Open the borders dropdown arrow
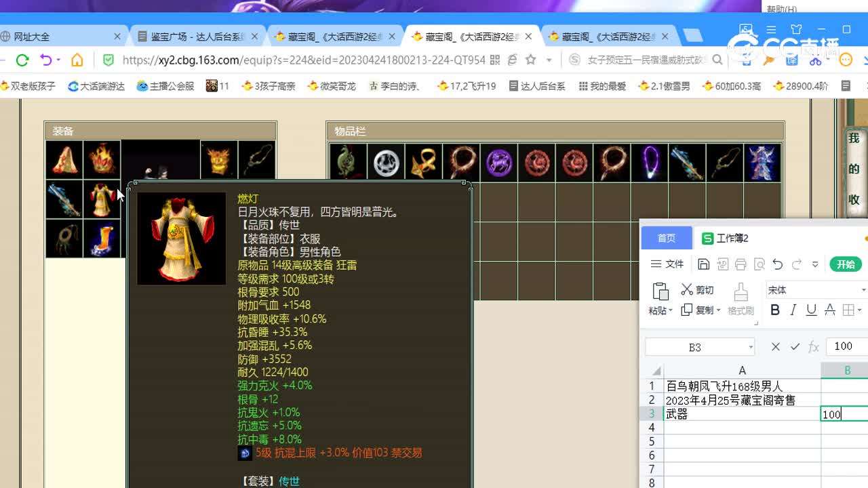868x488 pixels. click(x=859, y=310)
